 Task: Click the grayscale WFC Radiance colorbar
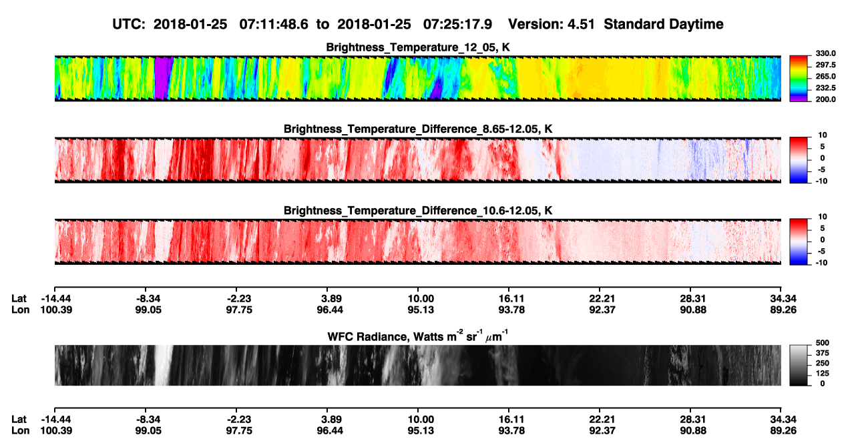coord(800,366)
